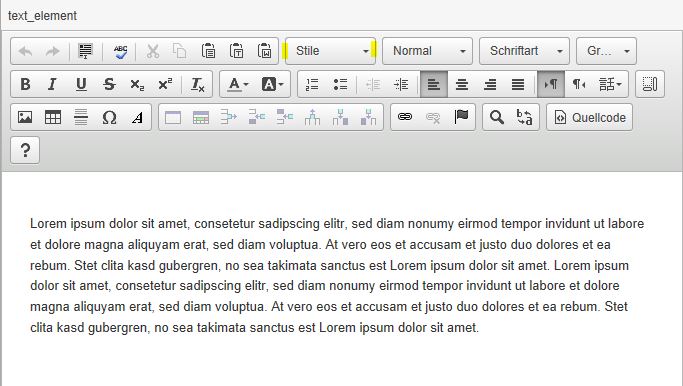Image resolution: width=683 pixels, height=386 pixels.
Task: Center the text
Action: tap(462, 84)
